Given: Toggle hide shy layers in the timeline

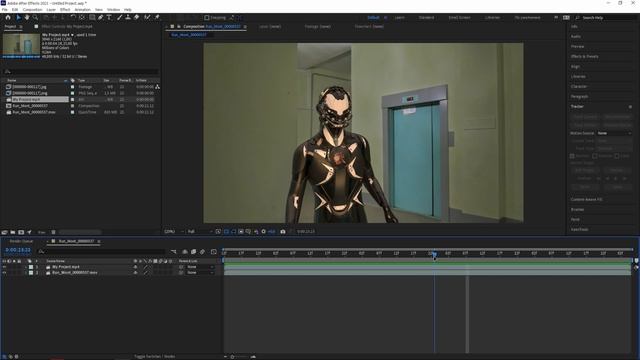Looking at the screenshot, I should pyautogui.click(x=185, y=252).
